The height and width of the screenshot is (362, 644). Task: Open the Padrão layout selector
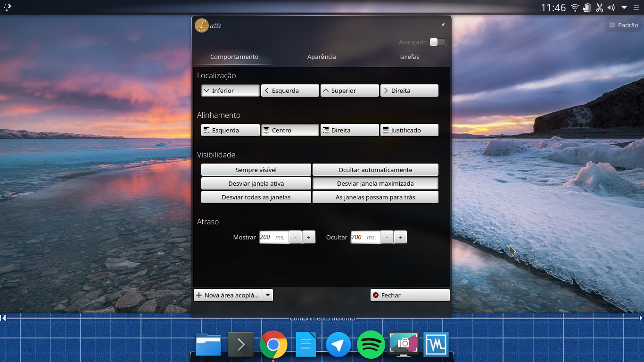623,25
